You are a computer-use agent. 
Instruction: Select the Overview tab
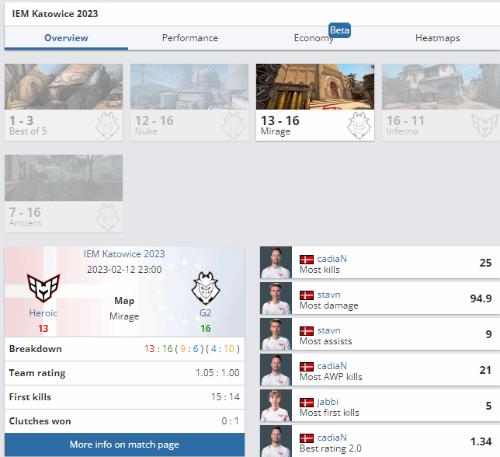click(66, 38)
